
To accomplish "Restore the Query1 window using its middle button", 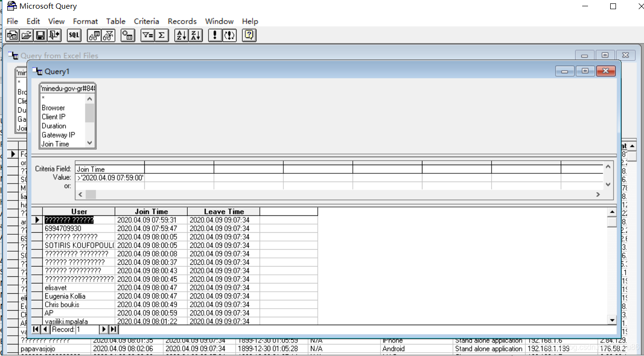I will click(585, 71).
